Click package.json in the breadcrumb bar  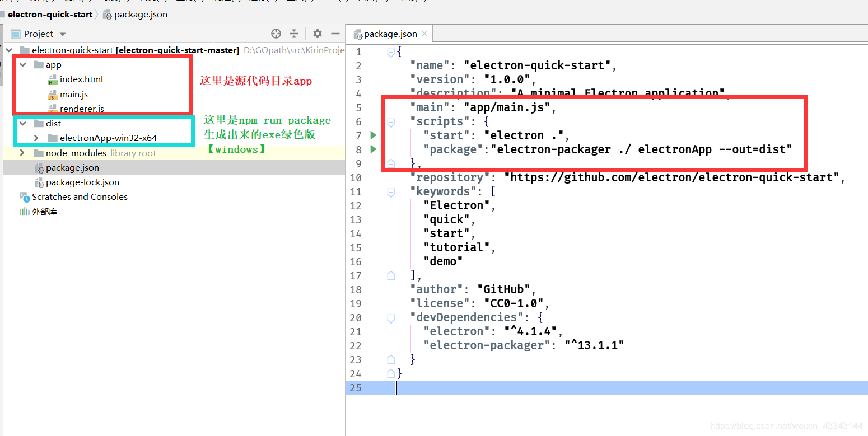click(x=141, y=15)
